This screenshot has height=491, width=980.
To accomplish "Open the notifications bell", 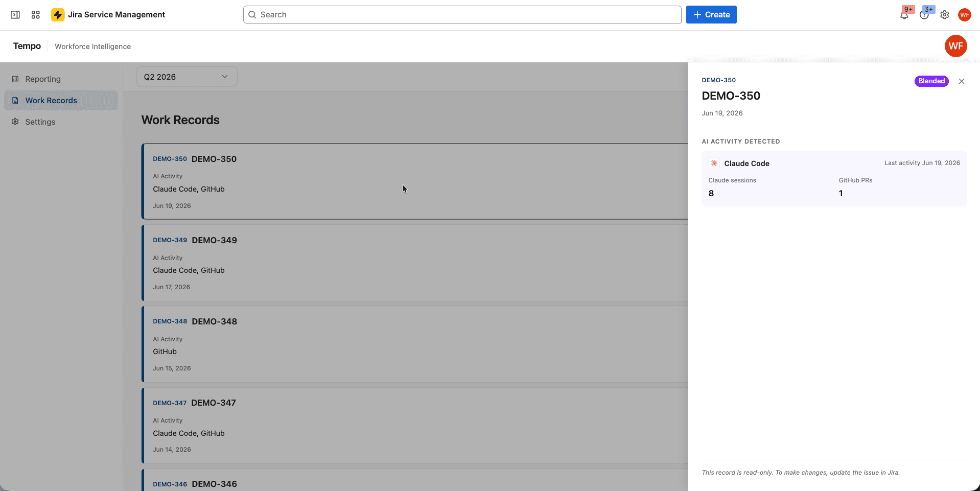I will 904,15.
